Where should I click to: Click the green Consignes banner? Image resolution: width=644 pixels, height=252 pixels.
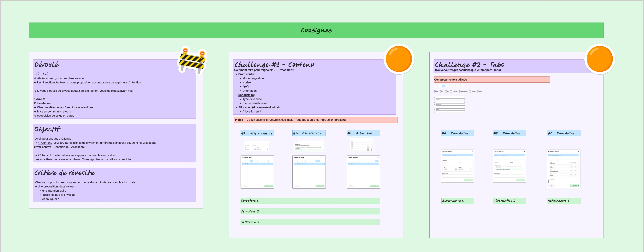tap(316, 30)
